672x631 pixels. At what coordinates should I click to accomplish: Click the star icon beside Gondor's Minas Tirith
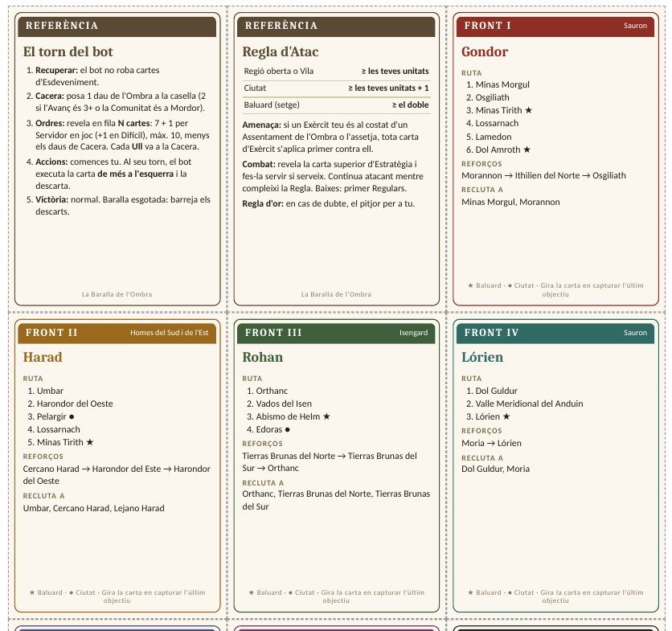point(528,110)
